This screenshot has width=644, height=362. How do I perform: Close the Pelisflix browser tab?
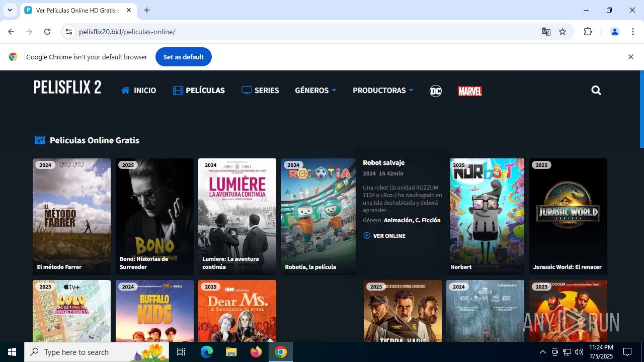tap(129, 10)
